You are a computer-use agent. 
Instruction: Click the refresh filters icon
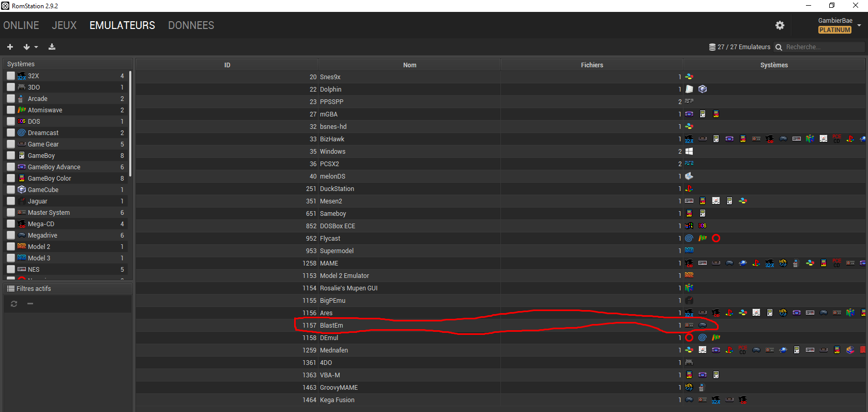(x=14, y=304)
